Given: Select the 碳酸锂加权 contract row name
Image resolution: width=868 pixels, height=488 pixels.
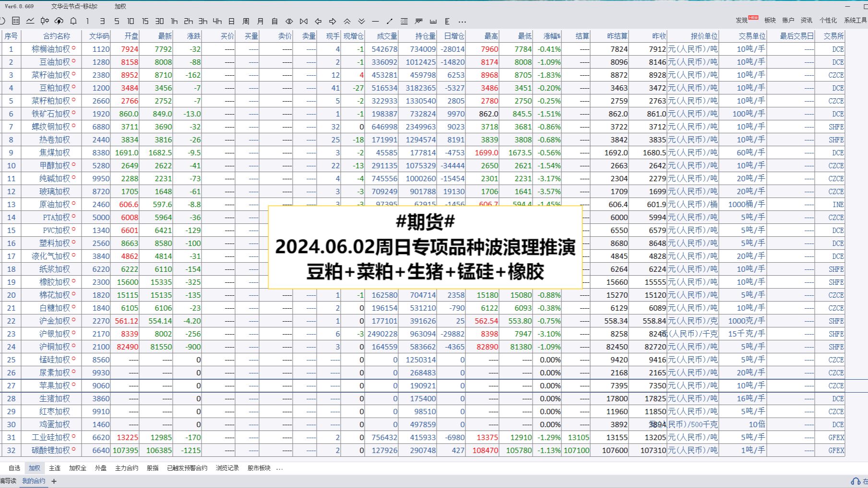Looking at the screenshot, I should [51, 450].
